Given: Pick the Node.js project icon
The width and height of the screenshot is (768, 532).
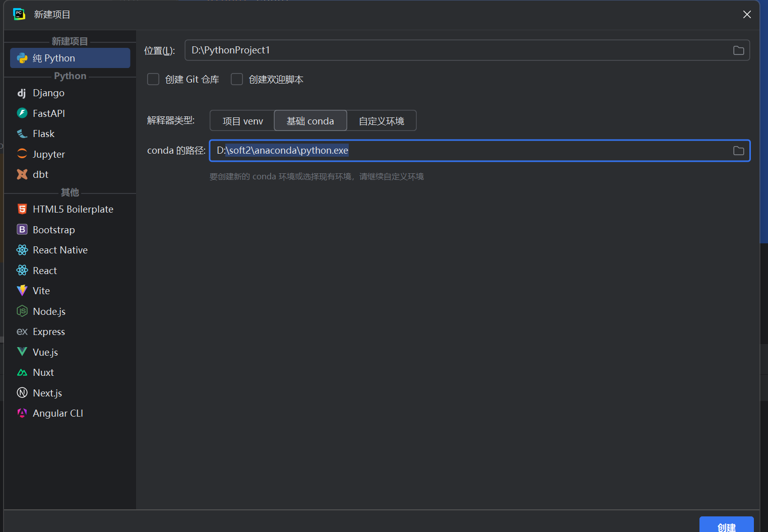Looking at the screenshot, I should (x=22, y=311).
